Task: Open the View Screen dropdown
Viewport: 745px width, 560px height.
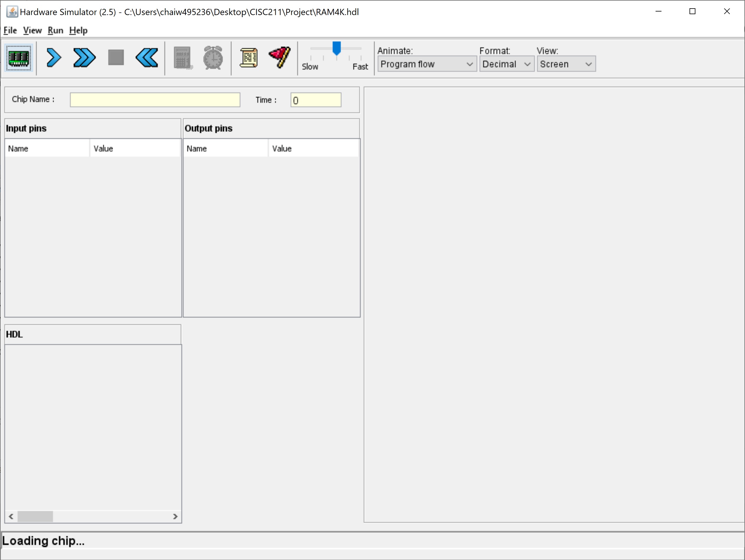Action: pos(566,64)
